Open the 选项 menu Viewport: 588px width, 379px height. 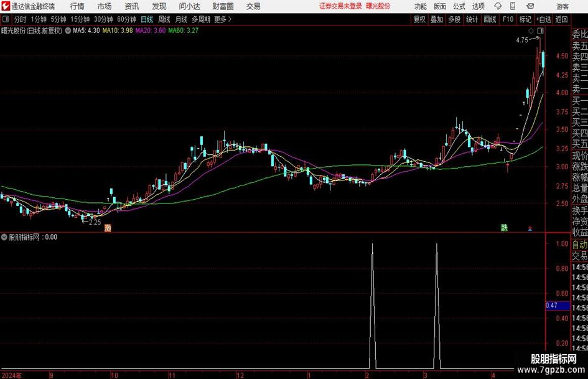pos(478,6)
